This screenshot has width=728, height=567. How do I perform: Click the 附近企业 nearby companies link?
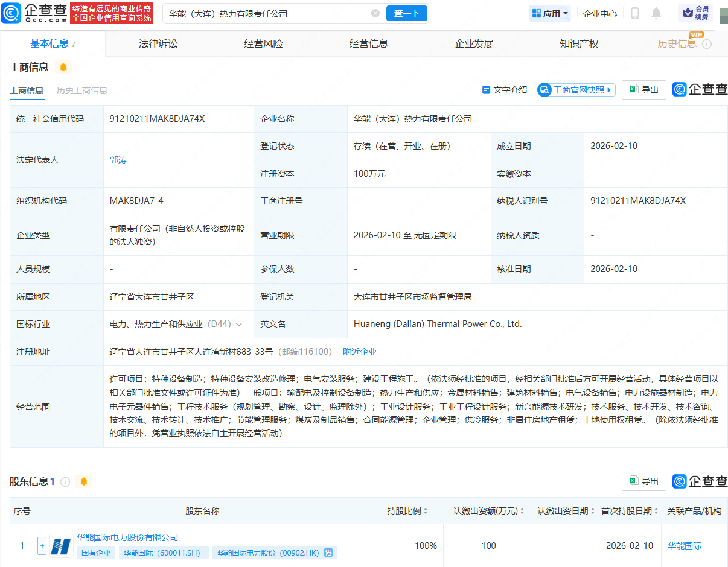tap(360, 352)
